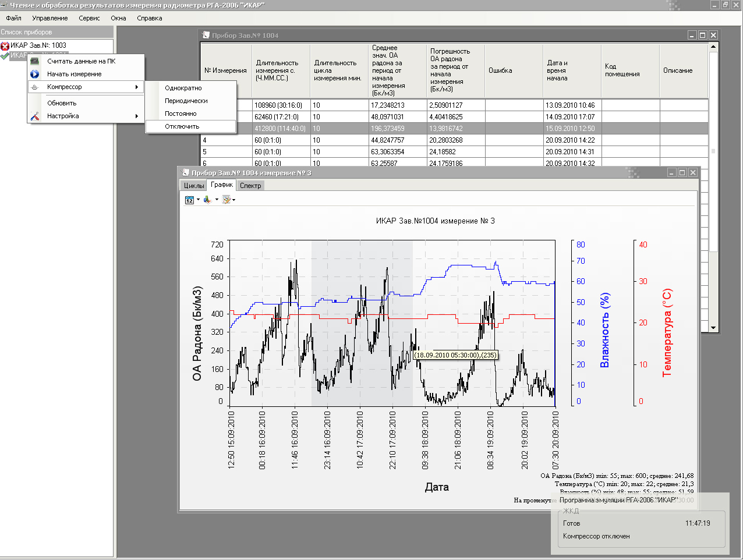
Task: Click the table scrollbar down arrow
Action: coord(713,328)
